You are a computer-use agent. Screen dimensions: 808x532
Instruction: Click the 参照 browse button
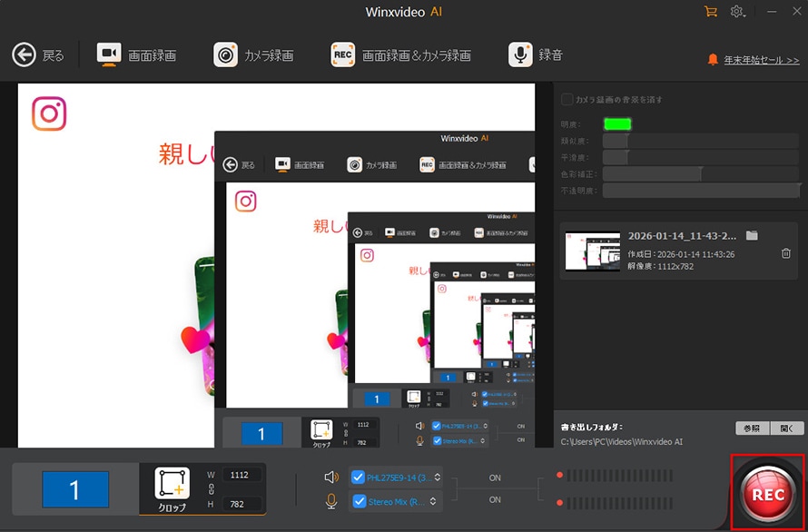pyautogui.click(x=752, y=429)
